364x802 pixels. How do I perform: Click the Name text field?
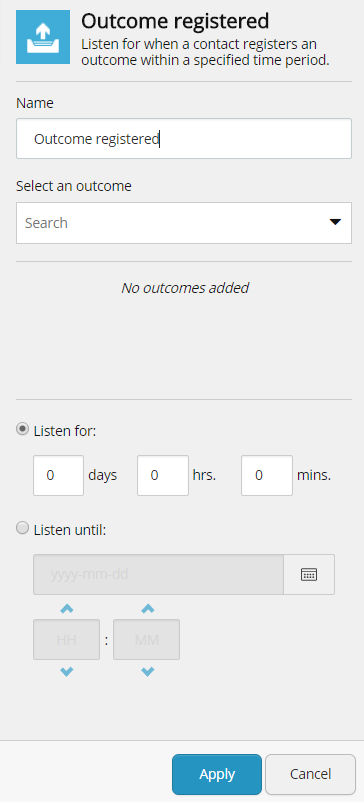coord(184,139)
